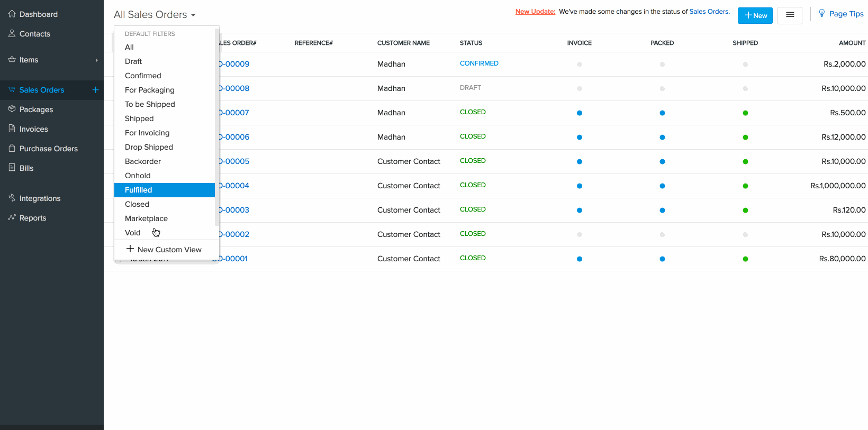This screenshot has width=868, height=430.
Task: Open sales order 00008
Action: (x=234, y=88)
